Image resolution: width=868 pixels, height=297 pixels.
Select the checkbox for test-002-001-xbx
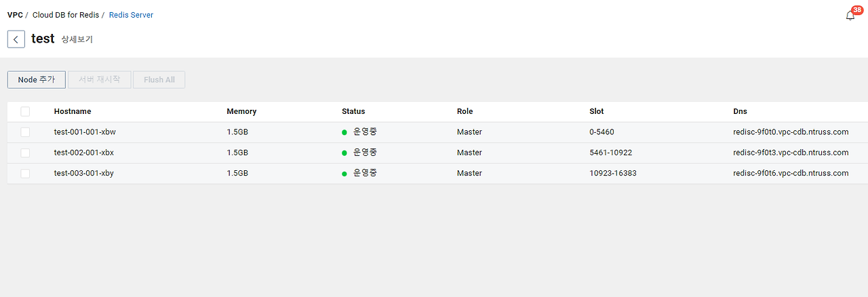point(25,153)
